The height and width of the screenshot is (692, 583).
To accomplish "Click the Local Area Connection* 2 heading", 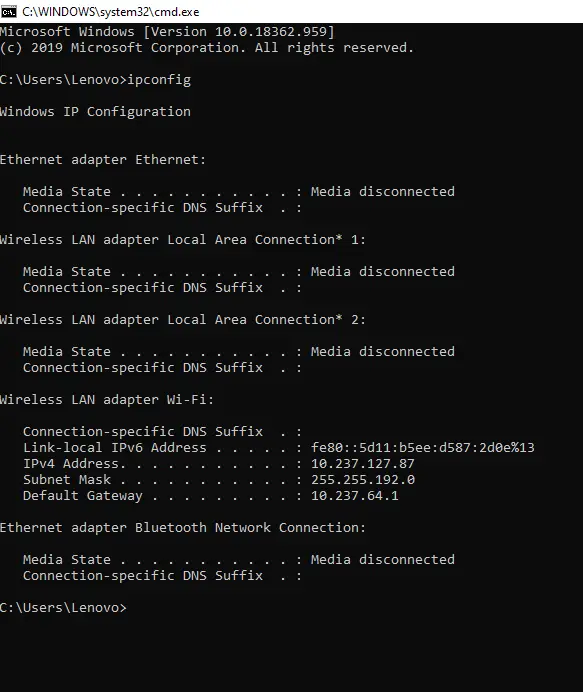I will tap(183, 320).
